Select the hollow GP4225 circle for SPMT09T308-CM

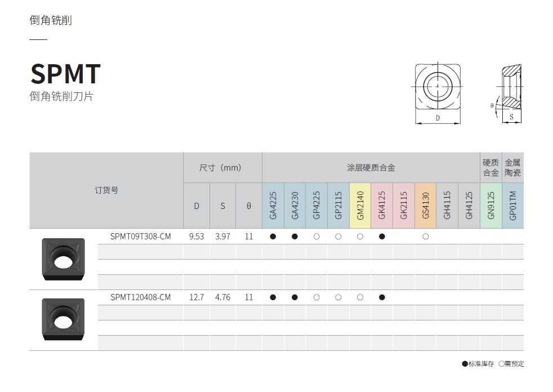(x=316, y=237)
